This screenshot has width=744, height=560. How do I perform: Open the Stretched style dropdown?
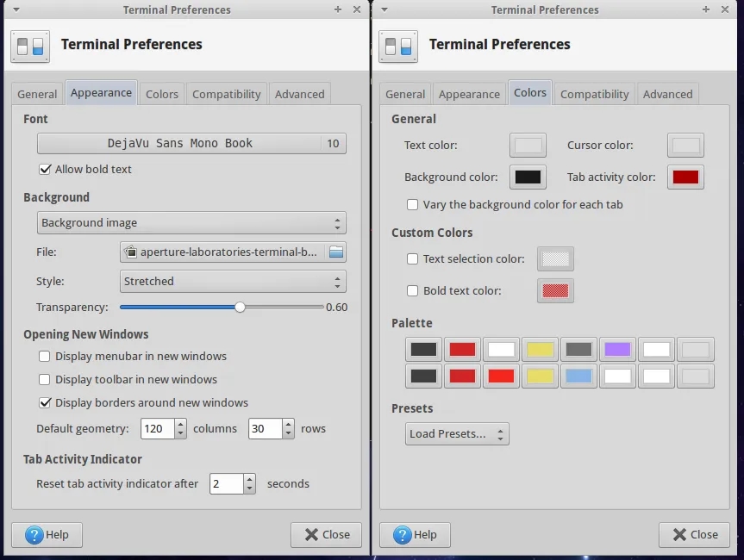(233, 282)
